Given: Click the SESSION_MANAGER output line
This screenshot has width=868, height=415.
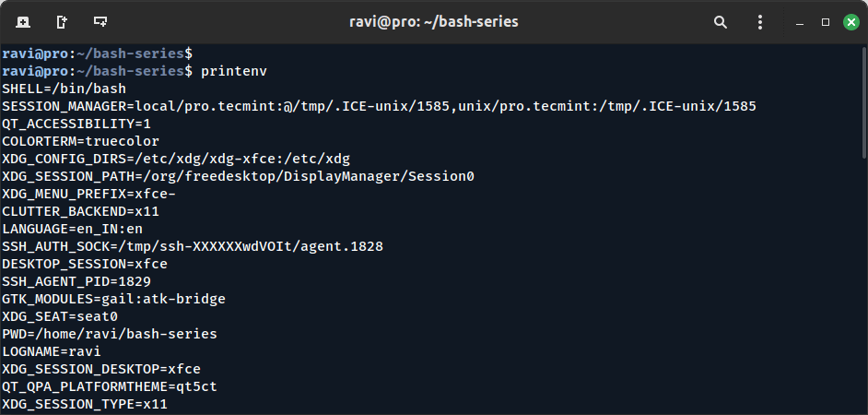Looking at the screenshot, I should point(378,106).
